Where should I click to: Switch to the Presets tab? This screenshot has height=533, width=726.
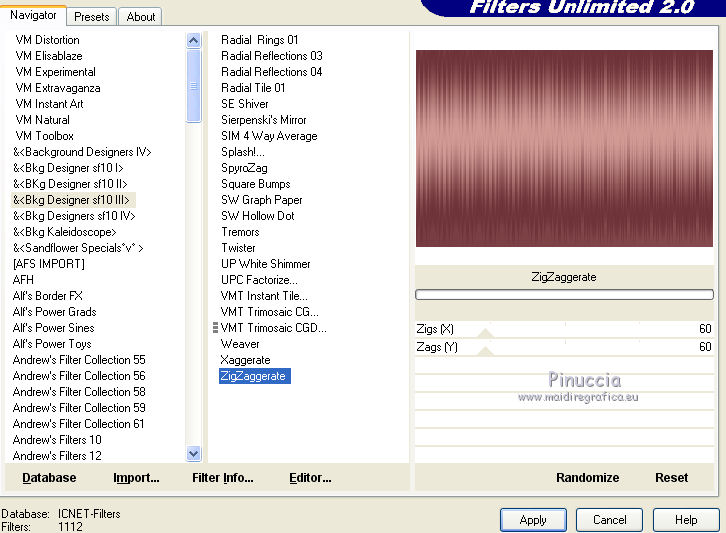point(92,17)
